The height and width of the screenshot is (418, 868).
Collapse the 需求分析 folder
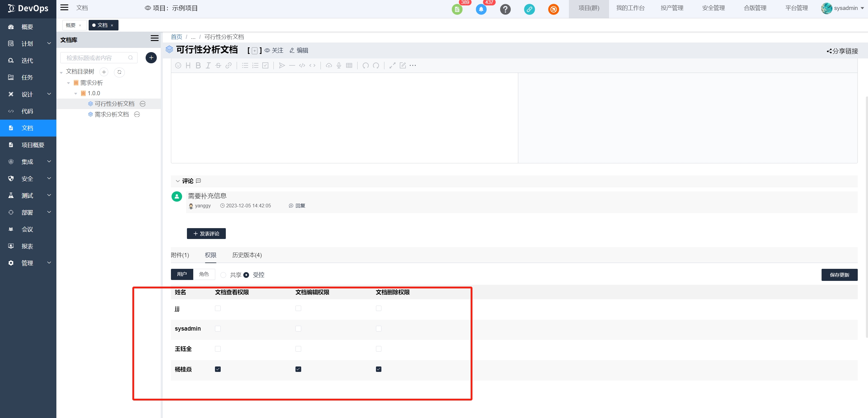[x=68, y=83]
